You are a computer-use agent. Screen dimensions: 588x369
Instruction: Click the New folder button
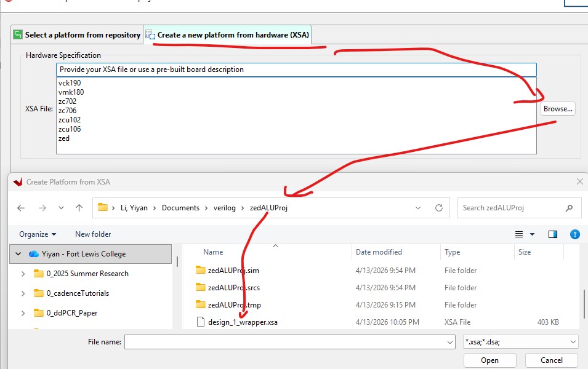93,234
